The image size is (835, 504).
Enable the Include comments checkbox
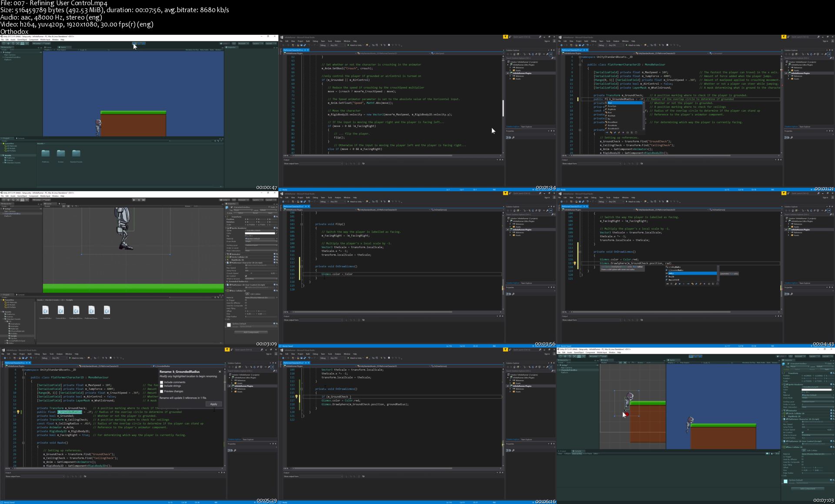[x=162, y=382]
